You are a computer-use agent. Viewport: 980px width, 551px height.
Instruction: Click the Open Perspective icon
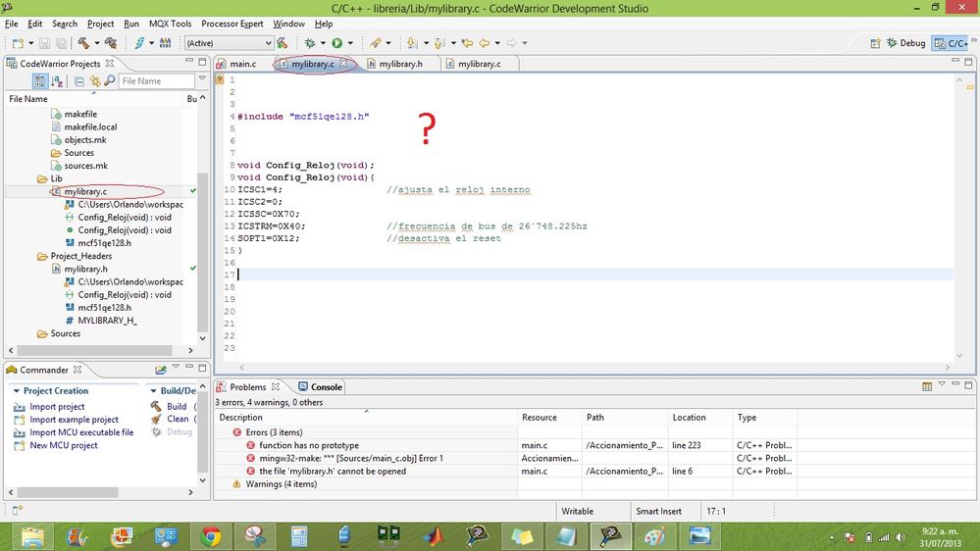(875, 43)
